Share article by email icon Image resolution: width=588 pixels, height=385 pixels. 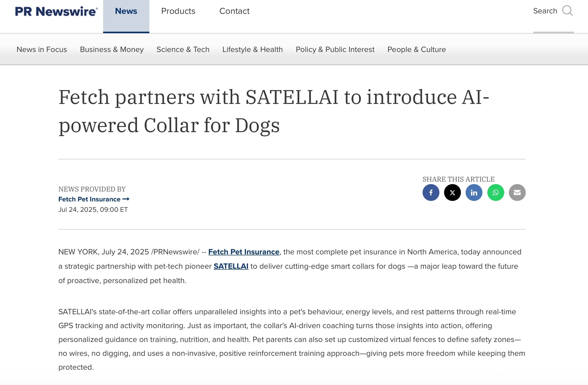click(517, 192)
